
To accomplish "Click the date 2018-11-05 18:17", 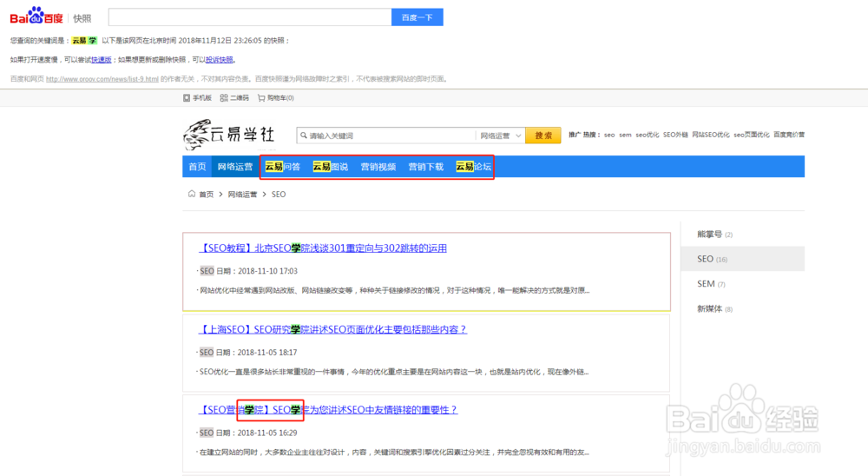I will [x=267, y=353].
